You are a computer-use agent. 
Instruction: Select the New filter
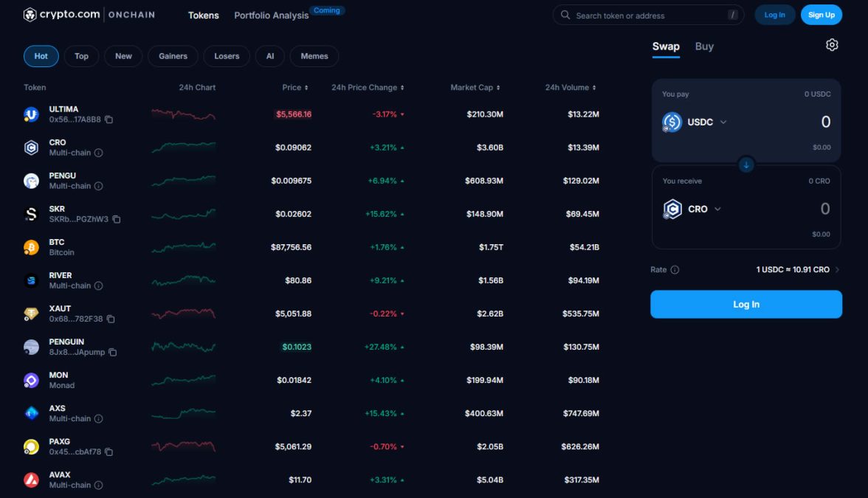coord(123,56)
